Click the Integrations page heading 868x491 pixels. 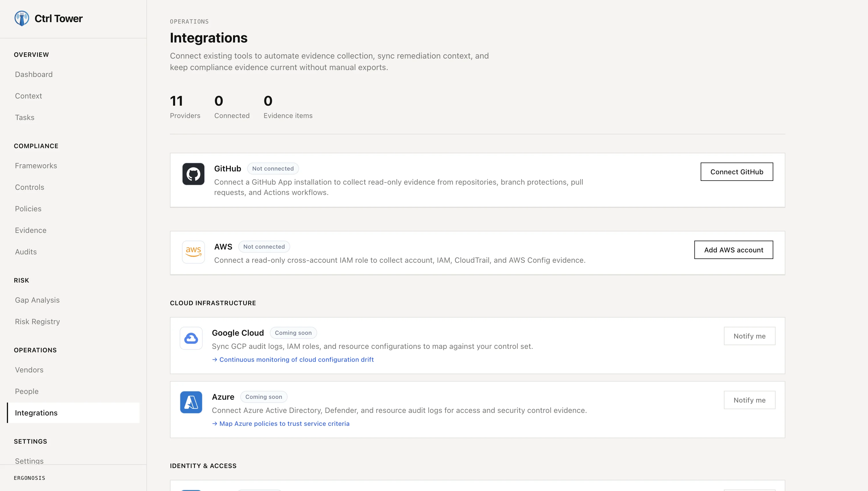[209, 38]
